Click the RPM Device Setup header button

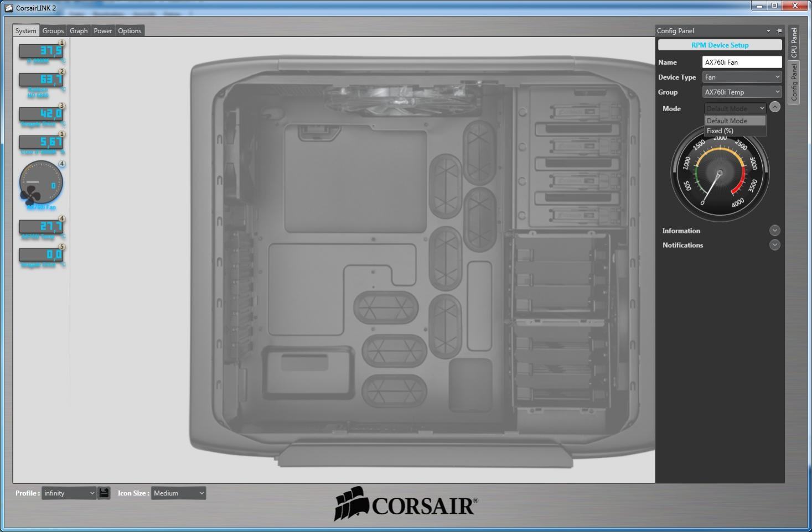tap(720, 45)
